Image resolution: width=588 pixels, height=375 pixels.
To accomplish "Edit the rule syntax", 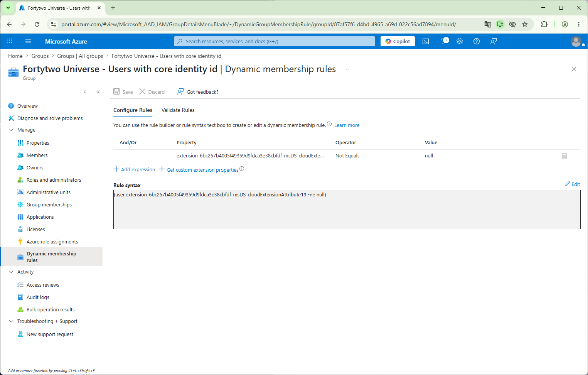I will tap(573, 184).
